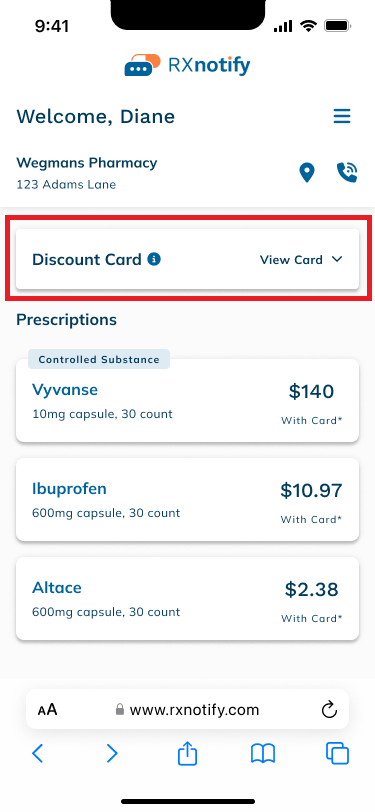Go forward with Safari forward arrow

pos(112,753)
